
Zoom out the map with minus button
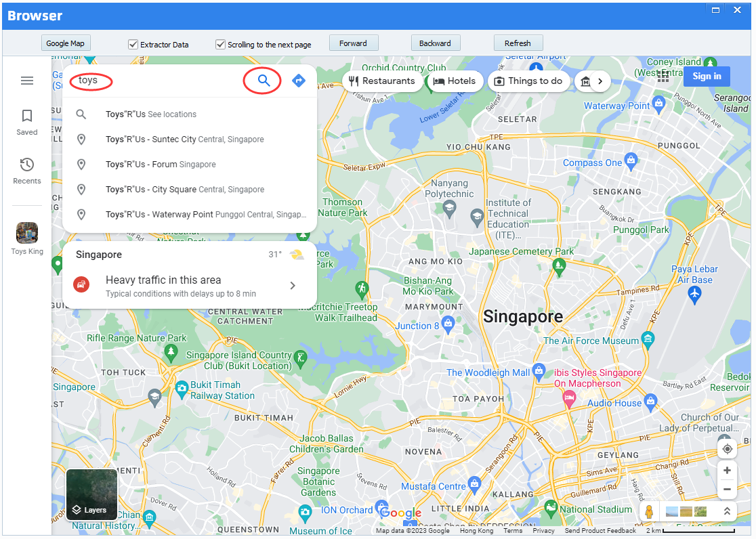[727, 489]
